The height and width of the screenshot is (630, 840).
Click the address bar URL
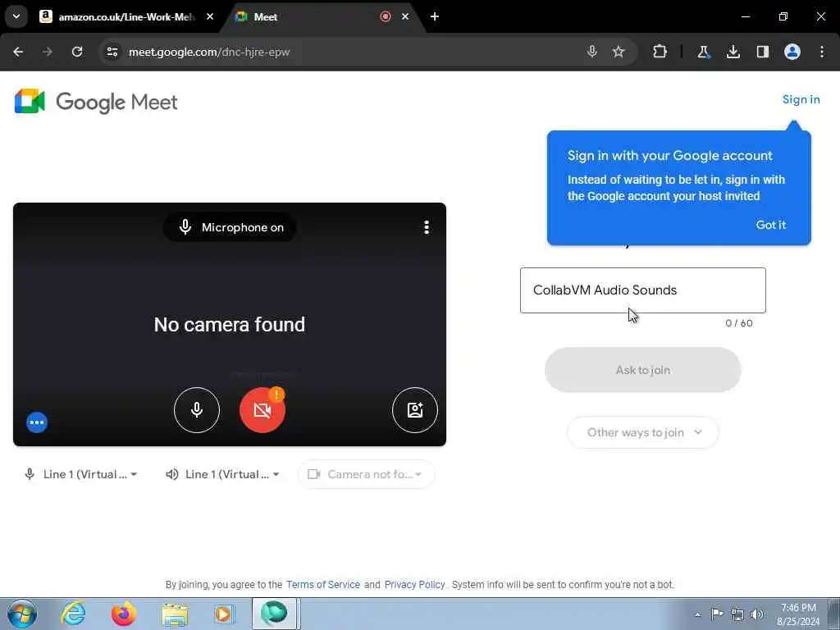(x=209, y=52)
